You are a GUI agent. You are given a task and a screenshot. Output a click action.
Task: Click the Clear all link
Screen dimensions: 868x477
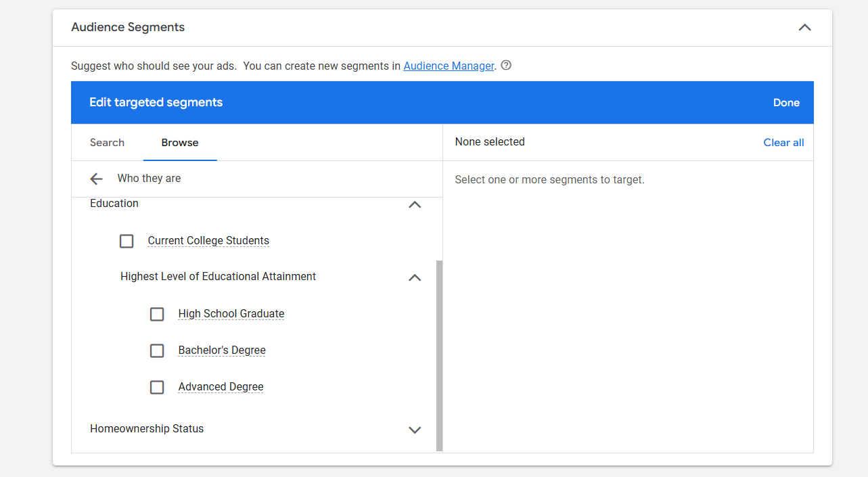tap(783, 143)
